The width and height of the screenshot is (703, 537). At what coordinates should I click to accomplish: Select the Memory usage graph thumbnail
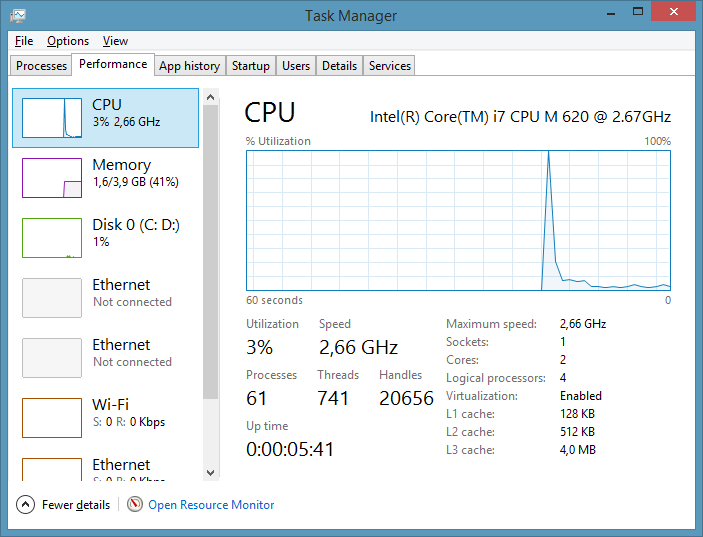52,178
